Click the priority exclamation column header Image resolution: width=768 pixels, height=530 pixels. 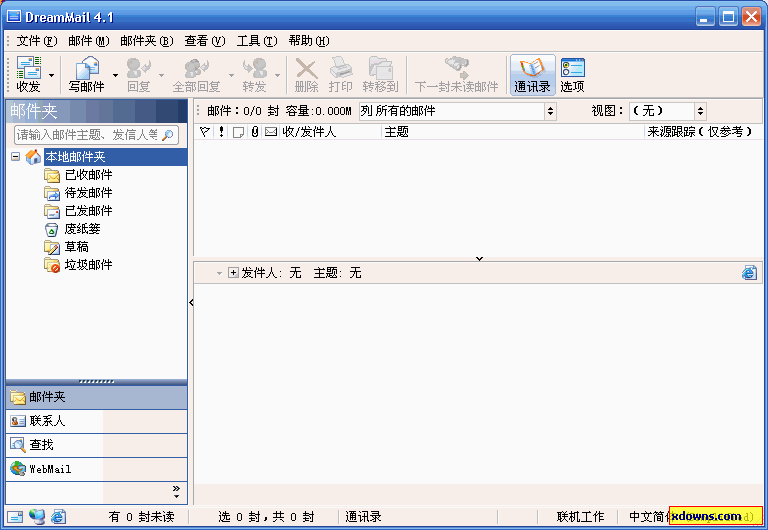(x=221, y=132)
